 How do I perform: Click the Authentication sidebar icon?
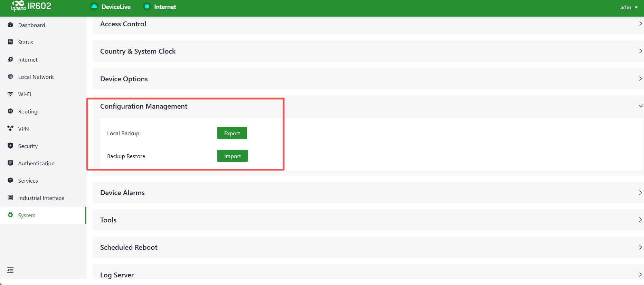coord(10,163)
